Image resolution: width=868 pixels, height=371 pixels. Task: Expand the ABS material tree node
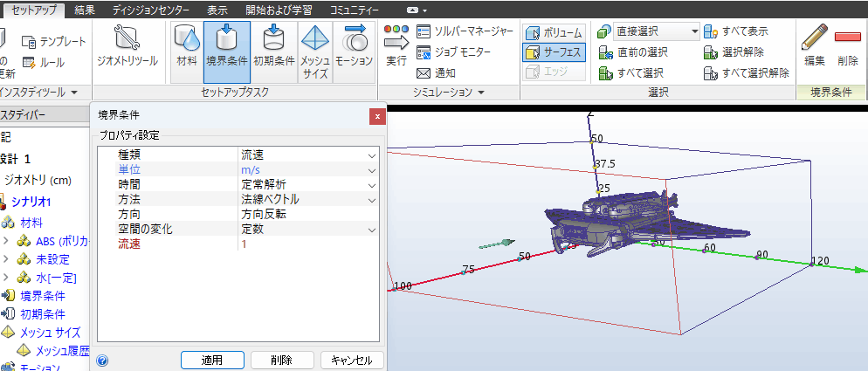click(x=7, y=242)
